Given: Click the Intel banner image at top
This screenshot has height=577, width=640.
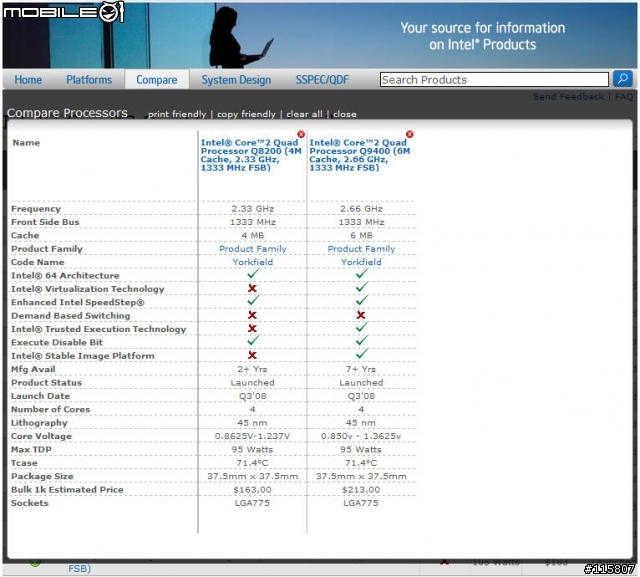Looking at the screenshot, I should [x=320, y=36].
